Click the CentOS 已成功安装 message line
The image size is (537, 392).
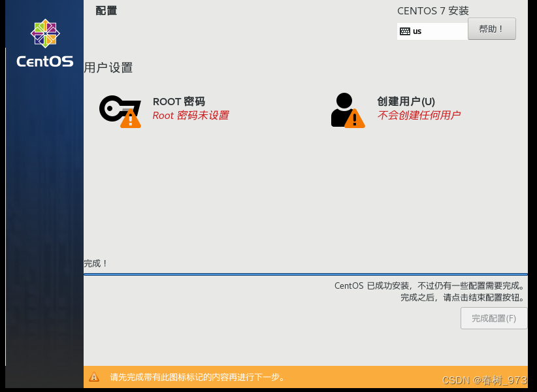(429, 286)
